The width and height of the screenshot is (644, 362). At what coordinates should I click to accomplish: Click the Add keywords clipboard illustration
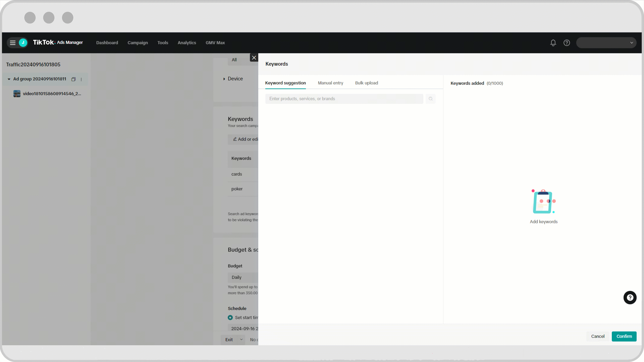click(x=543, y=202)
